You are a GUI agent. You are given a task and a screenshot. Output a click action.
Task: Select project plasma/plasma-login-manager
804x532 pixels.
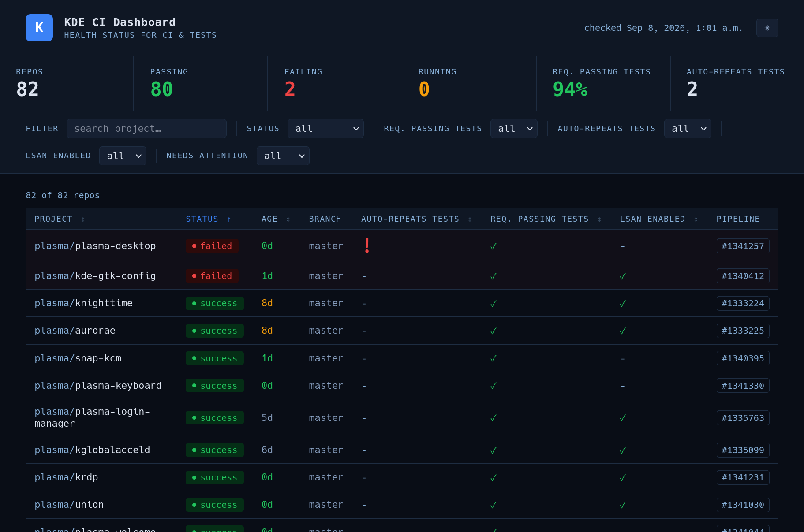tap(92, 417)
